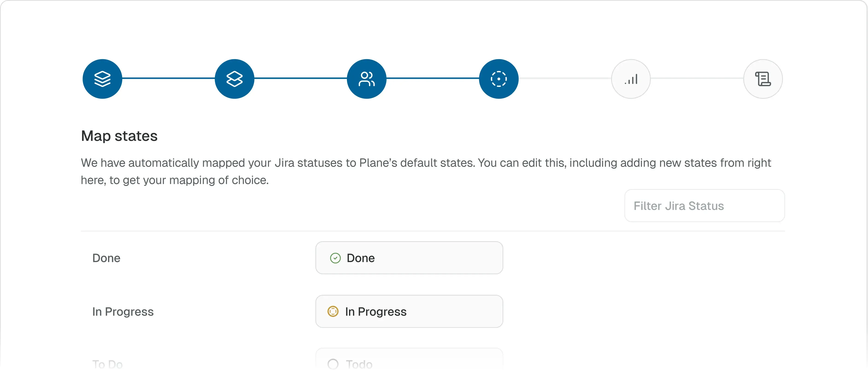
Task: Click the green checkmark icon beside Done
Action: click(335, 258)
